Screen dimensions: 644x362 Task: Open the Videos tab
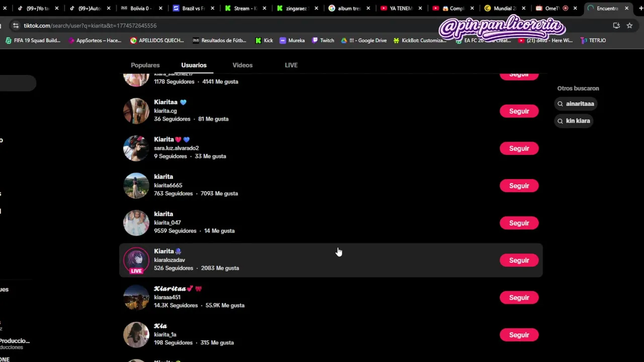point(243,65)
